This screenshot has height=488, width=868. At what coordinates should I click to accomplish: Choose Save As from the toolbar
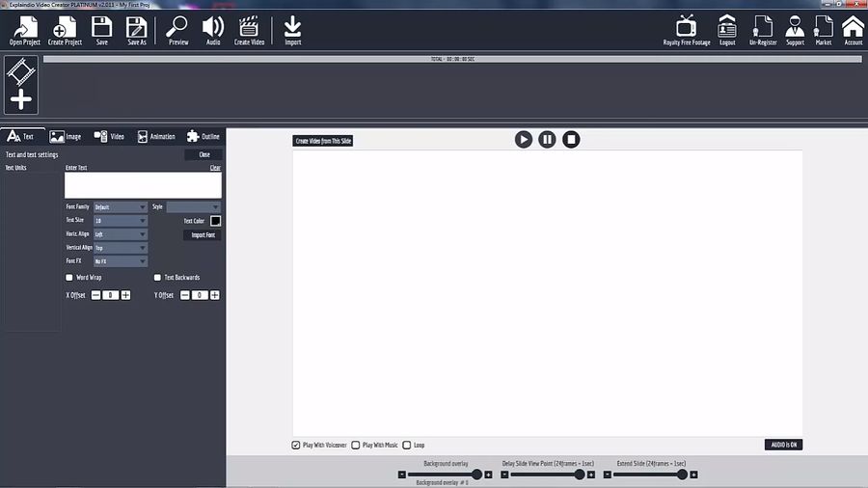(137, 31)
